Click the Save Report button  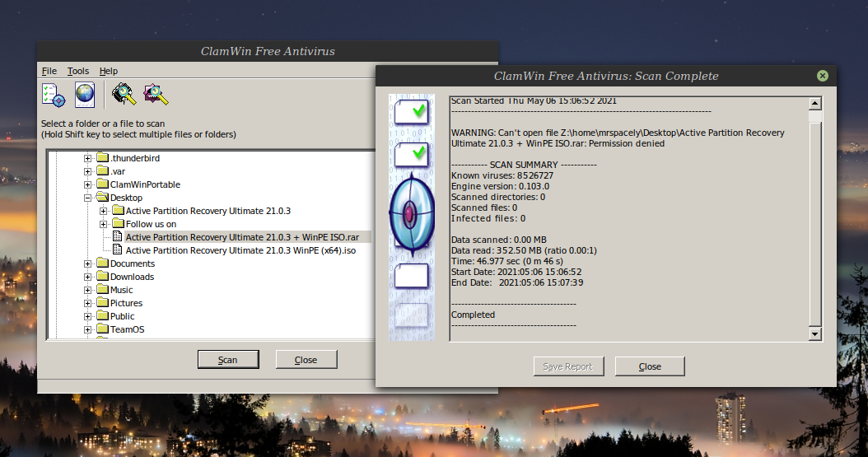pyautogui.click(x=568, y=366)
